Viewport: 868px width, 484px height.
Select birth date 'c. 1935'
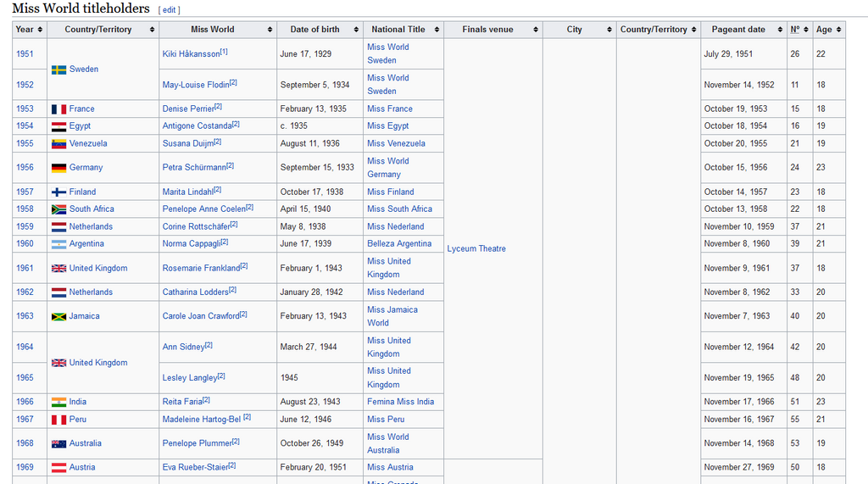(x=293, y=125)
